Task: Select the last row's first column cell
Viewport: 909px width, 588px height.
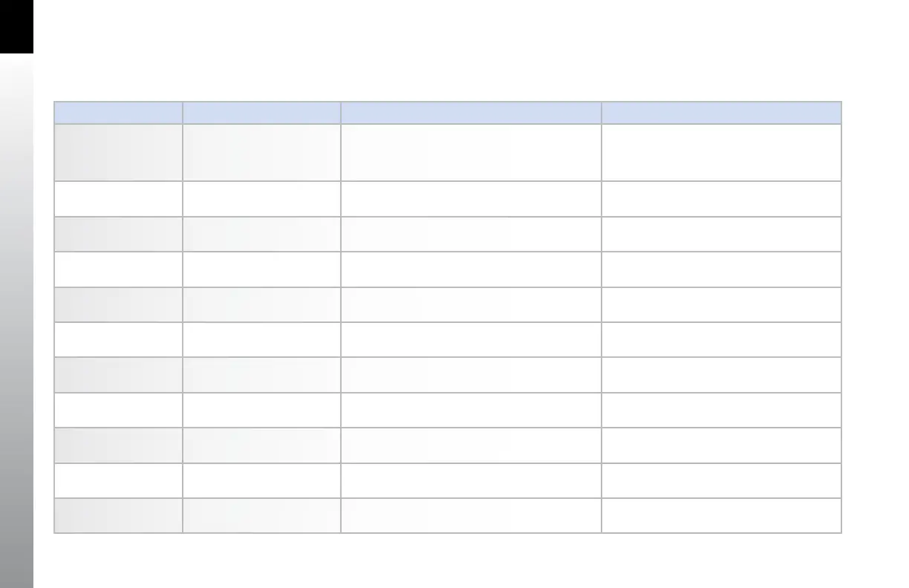Action: [x=118, y=515]
